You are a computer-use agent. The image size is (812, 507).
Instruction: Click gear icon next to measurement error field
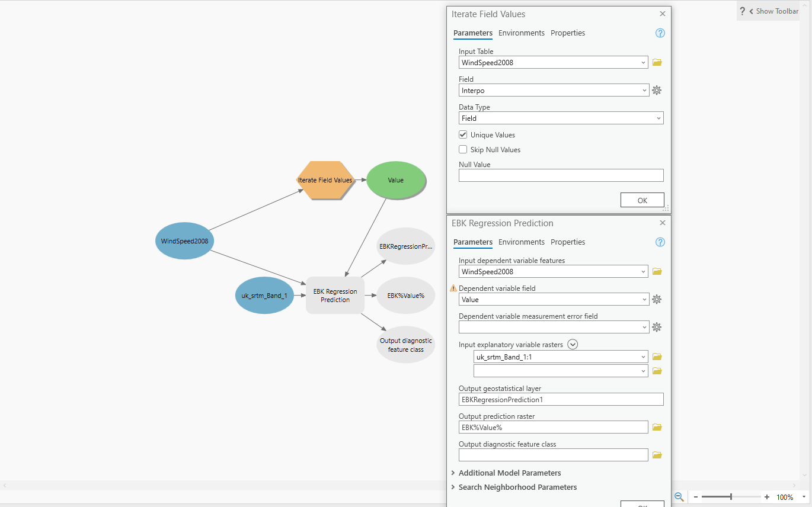tap(657, 327)
